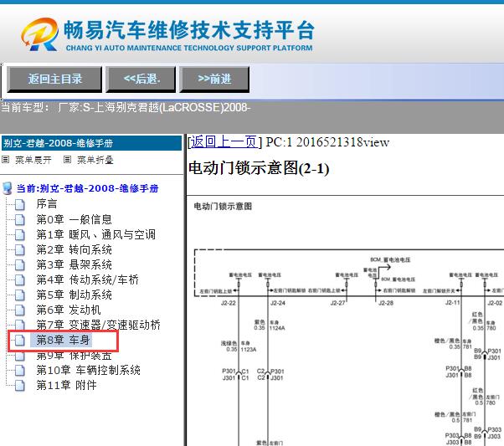Click the 菜单折叠 list icon
This screenshot has height=446, width=504.
(x=67, y=159)
